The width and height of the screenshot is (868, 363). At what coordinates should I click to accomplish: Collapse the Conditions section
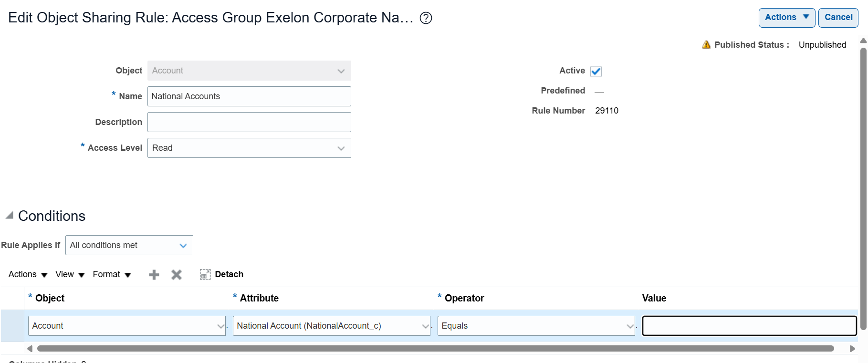point(9,216)
